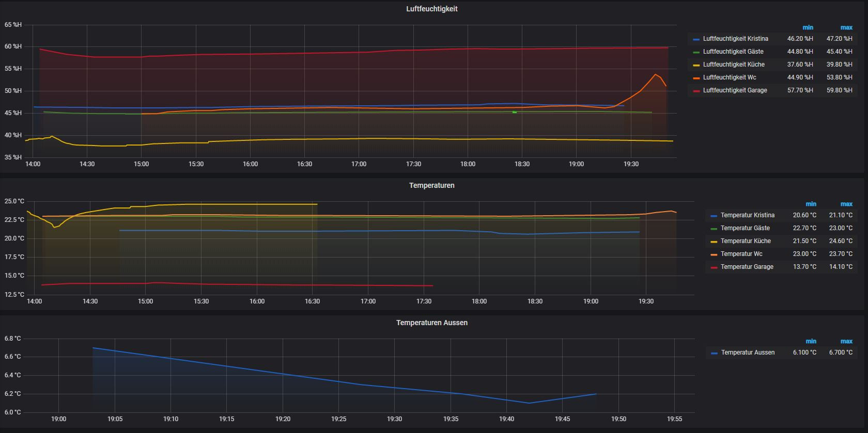Click the orange Wc humidity peak near 19:40
The height and width of the screenshot is (433, 868).
[x=655, y=74]
